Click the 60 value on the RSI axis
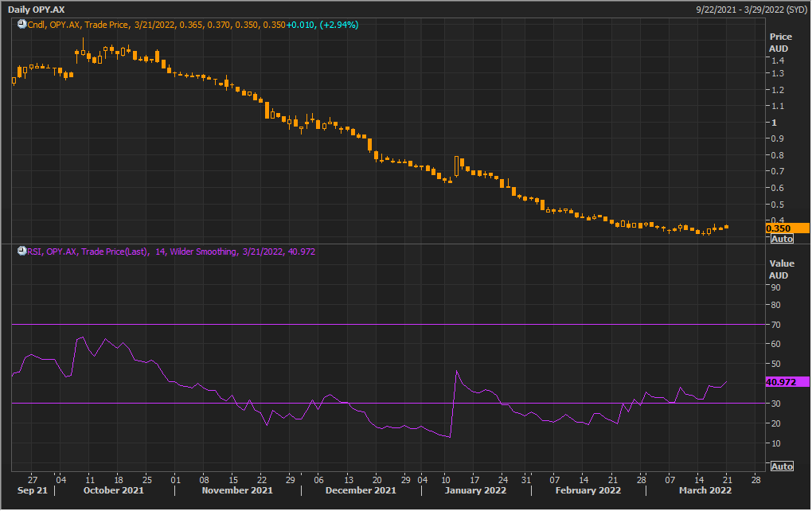Screen dimensions: 812x511 (x=775, y=344)
